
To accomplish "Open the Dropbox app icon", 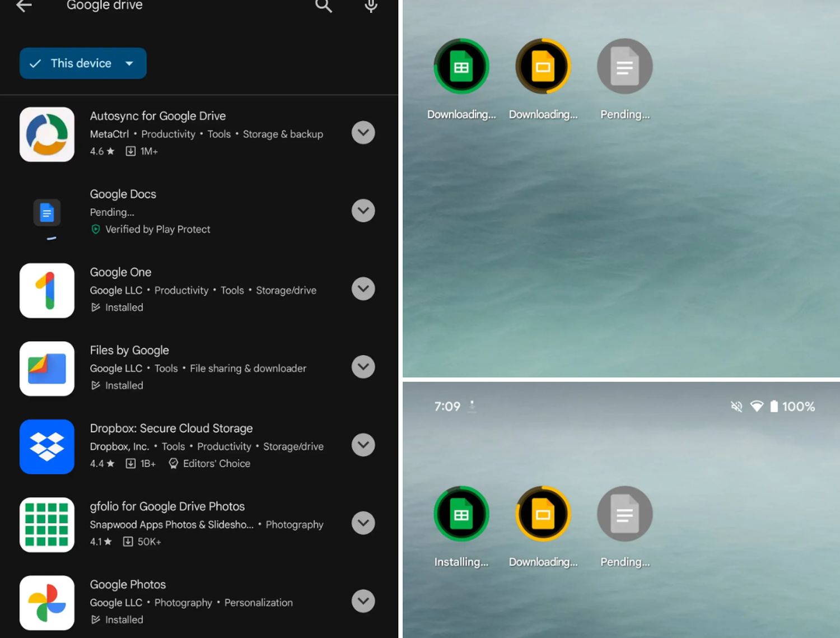I will click(47, 447).
